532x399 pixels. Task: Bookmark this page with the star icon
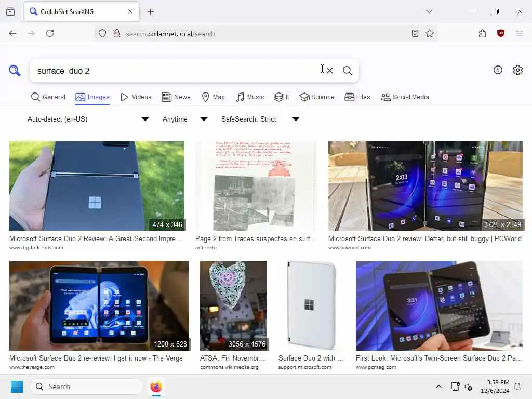click(x=430, y=33)
